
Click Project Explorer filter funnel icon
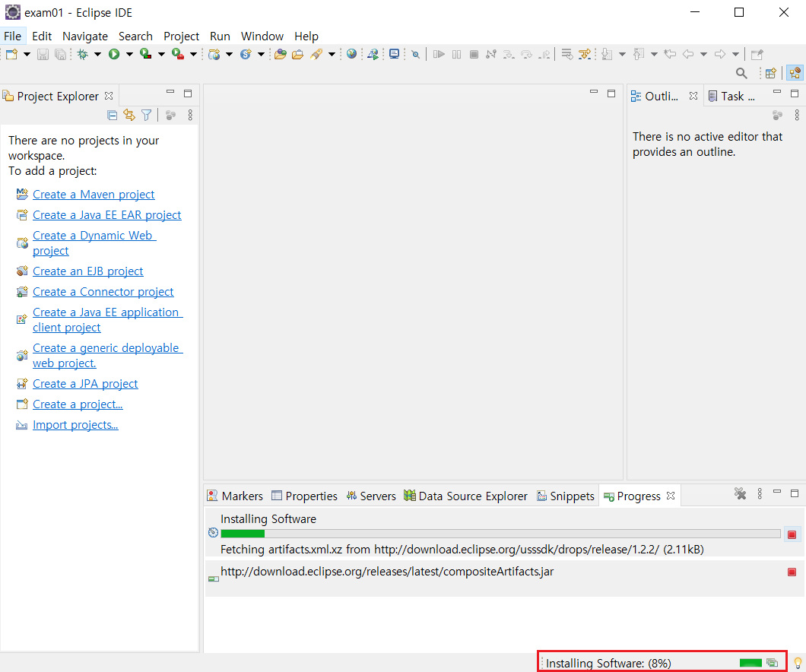(x=147, y=115)
